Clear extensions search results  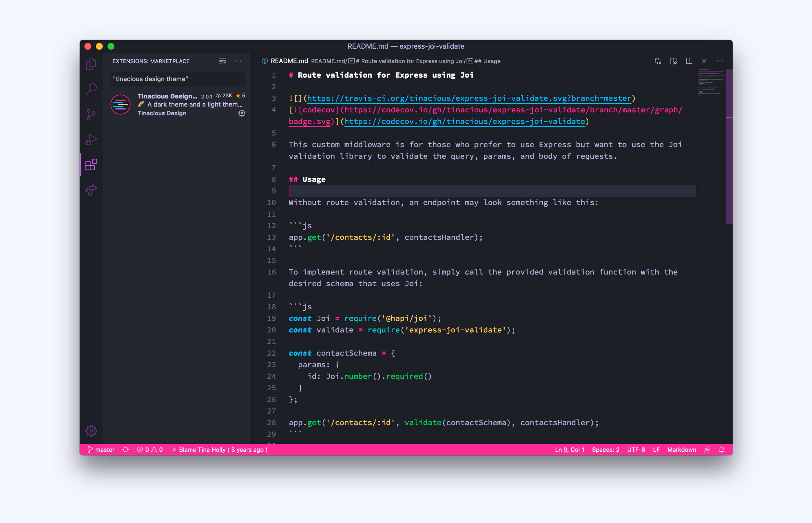(x=222, y=61)
